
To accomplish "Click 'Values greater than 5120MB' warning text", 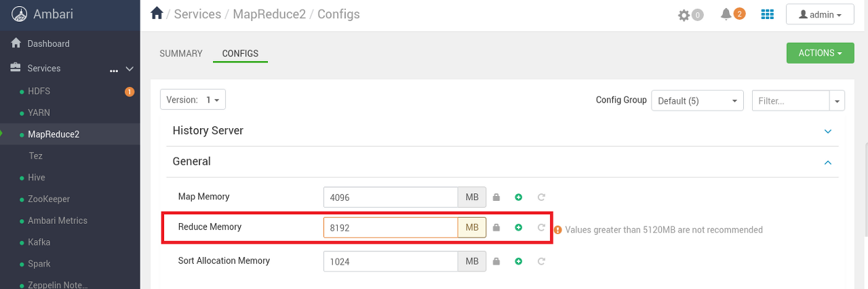I will 664,230.
